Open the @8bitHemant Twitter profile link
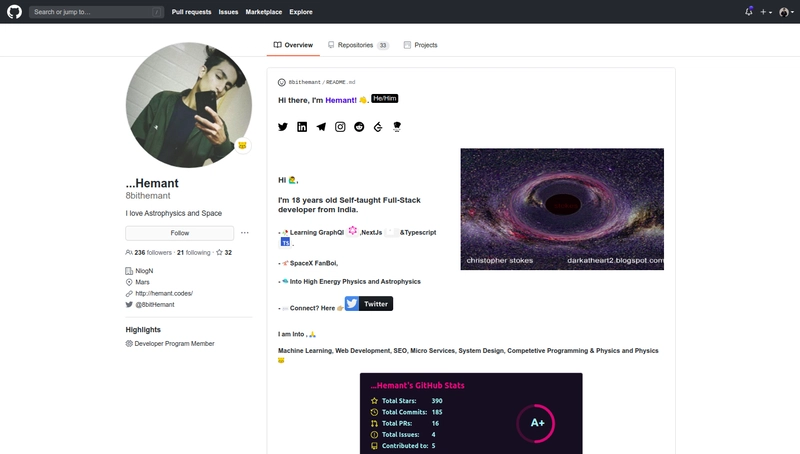The width and height of the screenshot is (800, 454). coord(155,305)
